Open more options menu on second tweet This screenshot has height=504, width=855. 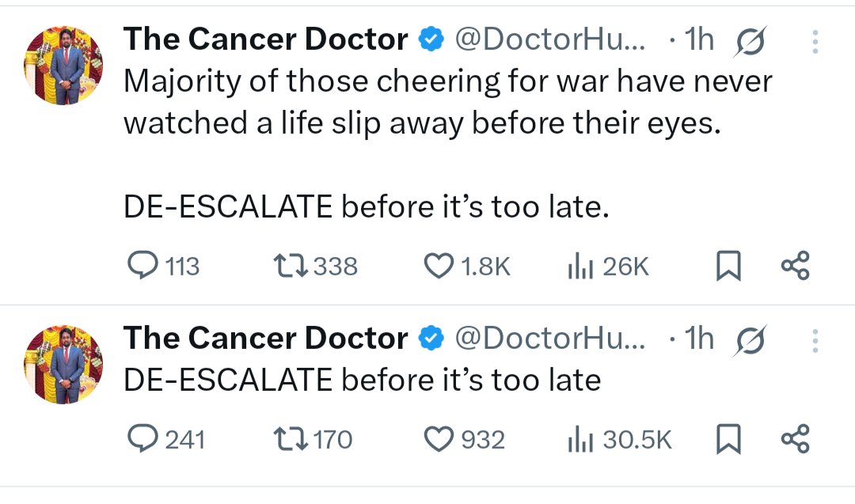point(816,341)
